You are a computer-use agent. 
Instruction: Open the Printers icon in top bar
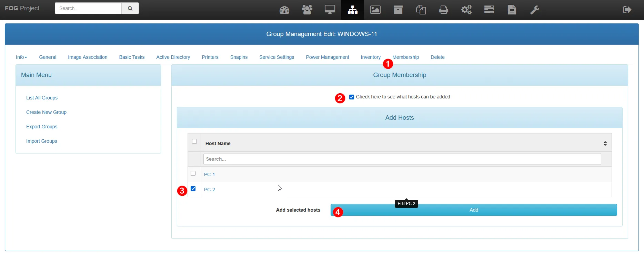pyautogui.click(x=444, y=10)
